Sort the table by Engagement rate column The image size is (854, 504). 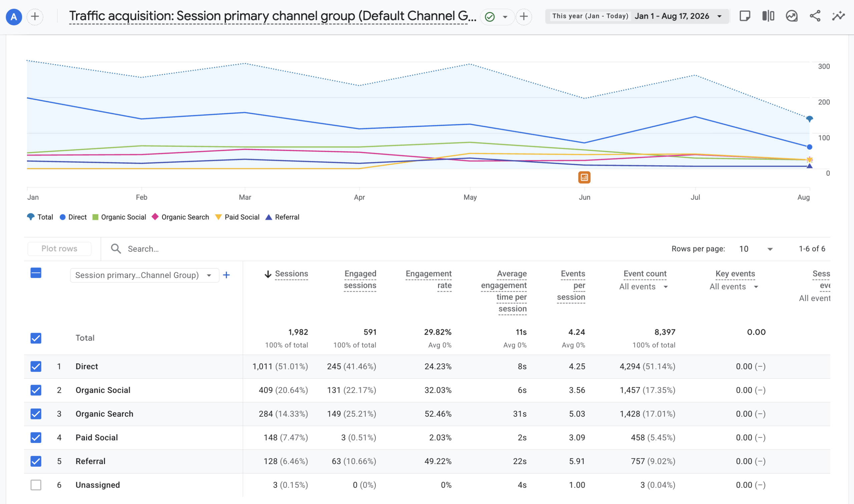[429, 280]
